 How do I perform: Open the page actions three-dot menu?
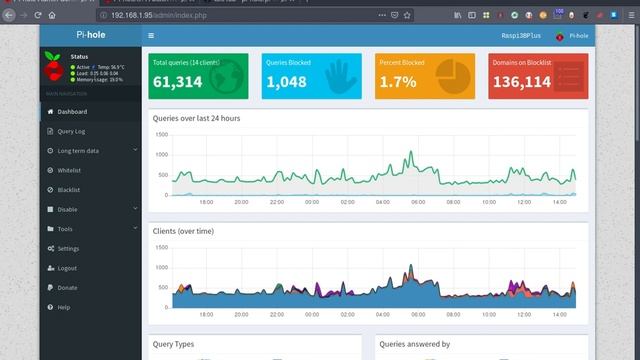click(382, 15)
